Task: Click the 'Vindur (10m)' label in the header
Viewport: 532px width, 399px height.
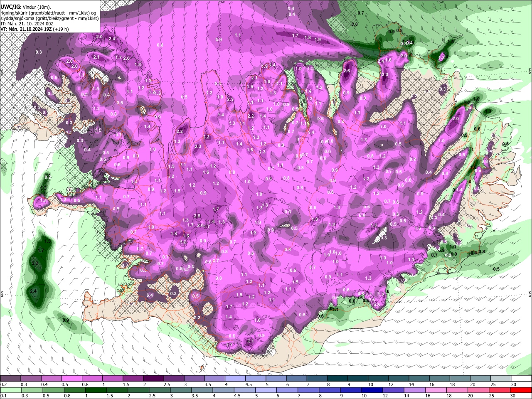Action: coord(37,7)
